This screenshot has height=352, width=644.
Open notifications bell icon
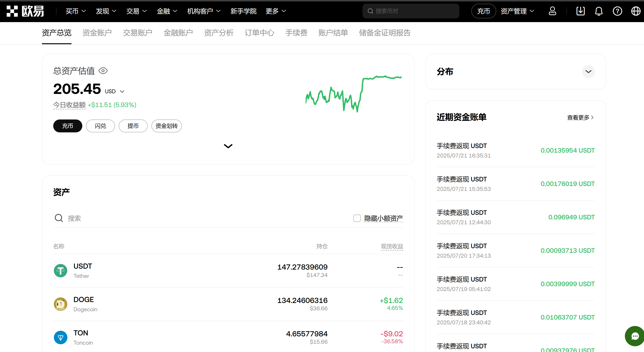click(599, 11)
